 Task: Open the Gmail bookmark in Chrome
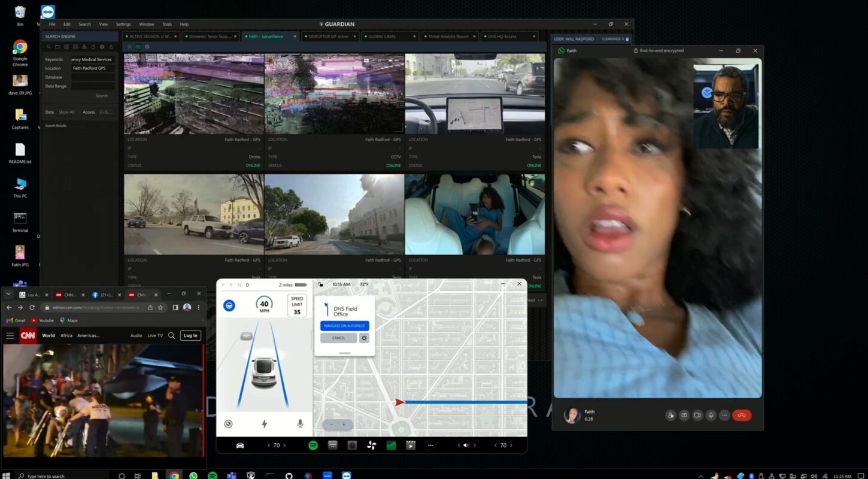[16, 320]
